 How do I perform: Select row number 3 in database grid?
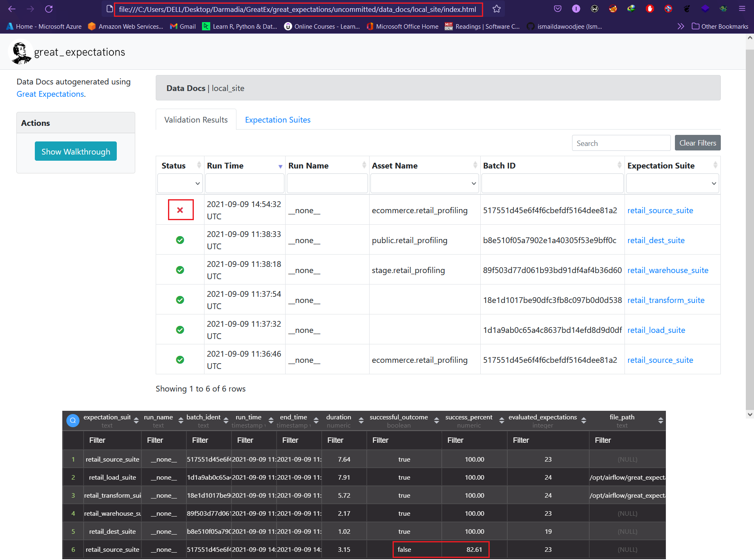[x=73, y=495]
